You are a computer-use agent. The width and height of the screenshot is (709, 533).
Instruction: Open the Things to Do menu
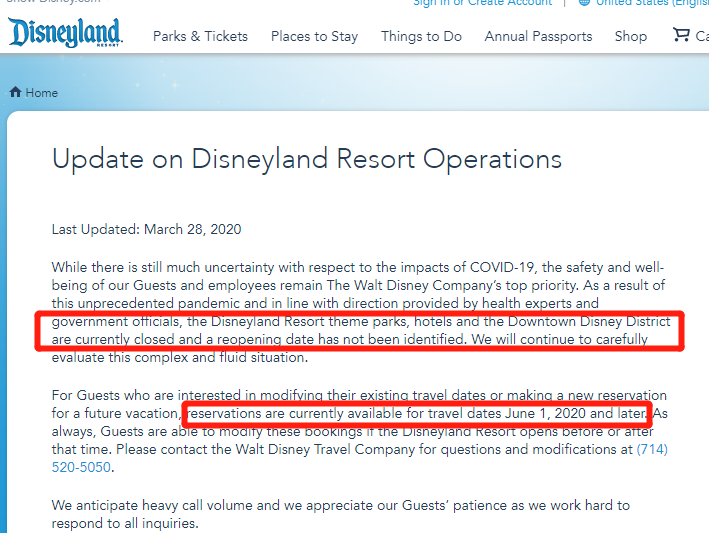[421, 36]
